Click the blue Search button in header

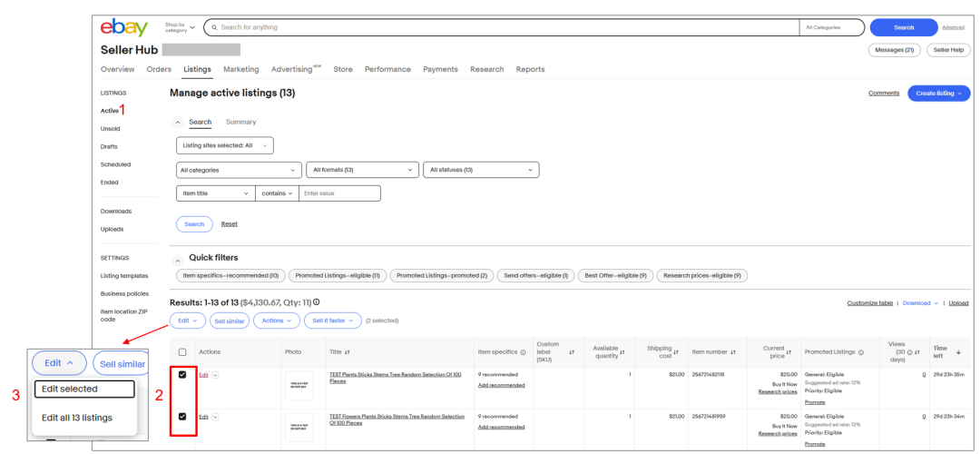pos(904,27)
